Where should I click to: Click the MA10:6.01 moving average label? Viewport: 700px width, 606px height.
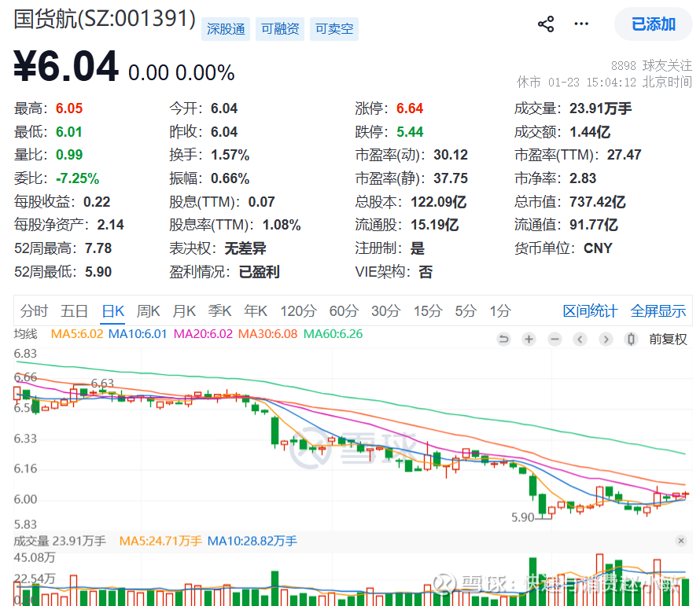point(138,334)
